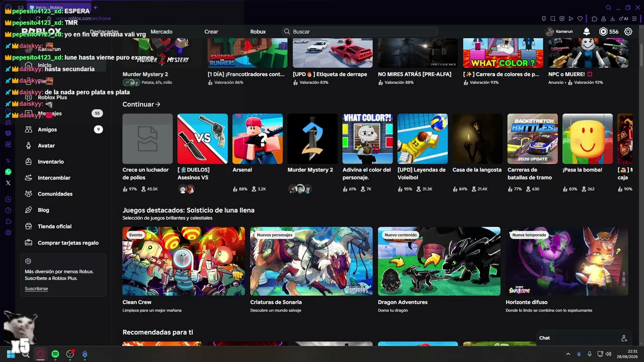The width and height of the screenshot is (644, 362).
Task: Open X (Twitter) in the browser sidebar
Action: pyautogui.click(x=8, y=183)
